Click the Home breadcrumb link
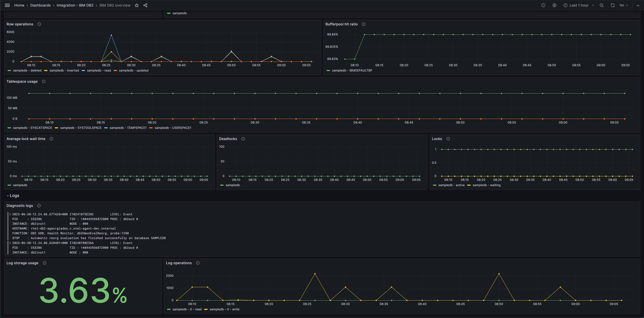 click(19, 5)
